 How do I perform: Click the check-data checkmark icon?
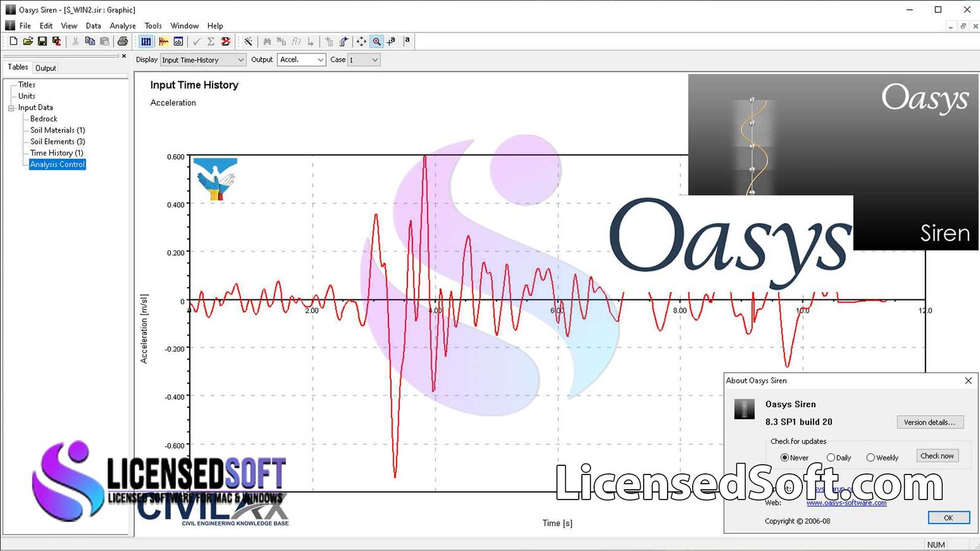point(197,41)
